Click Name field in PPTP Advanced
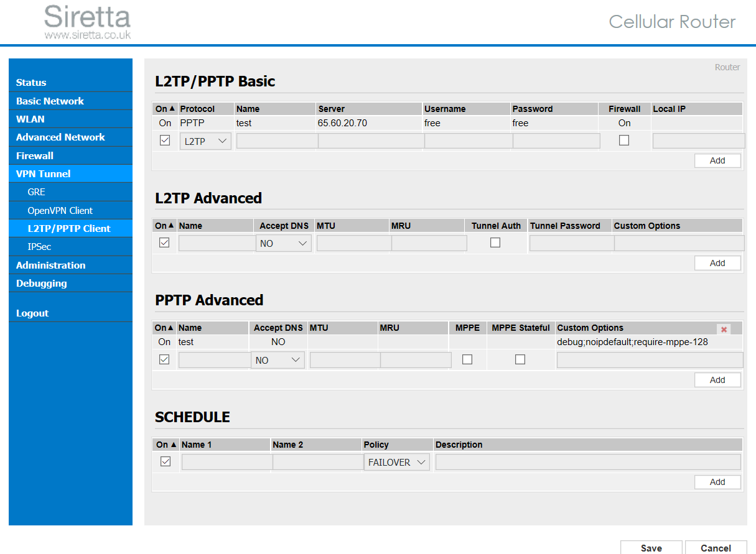This screenshot has width=756, height=554. pyautogui.click(x=215, y=359)
